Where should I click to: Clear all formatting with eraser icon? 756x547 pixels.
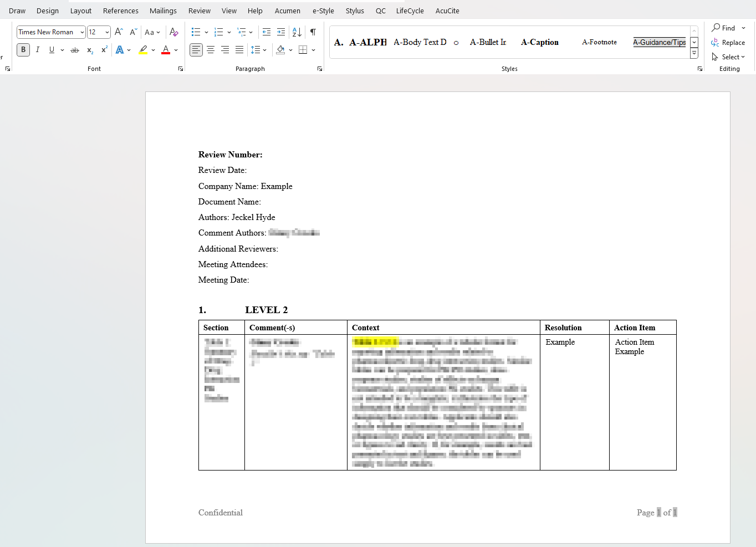[173, 32]
